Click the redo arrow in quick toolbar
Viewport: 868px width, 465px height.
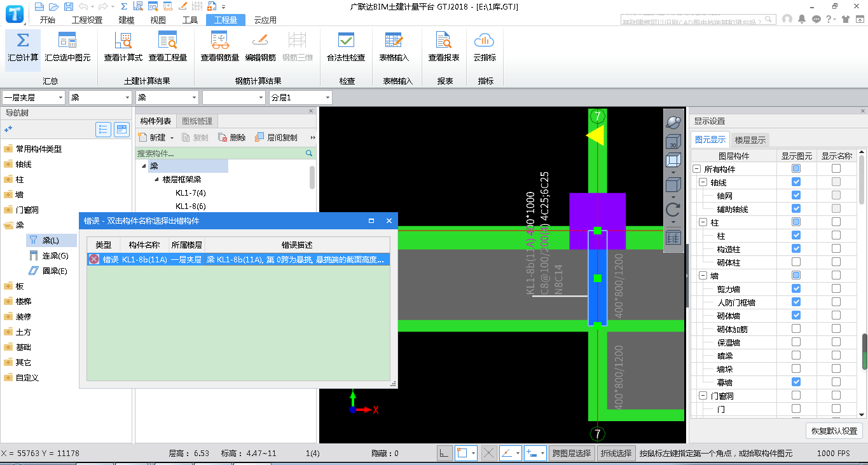102,6
